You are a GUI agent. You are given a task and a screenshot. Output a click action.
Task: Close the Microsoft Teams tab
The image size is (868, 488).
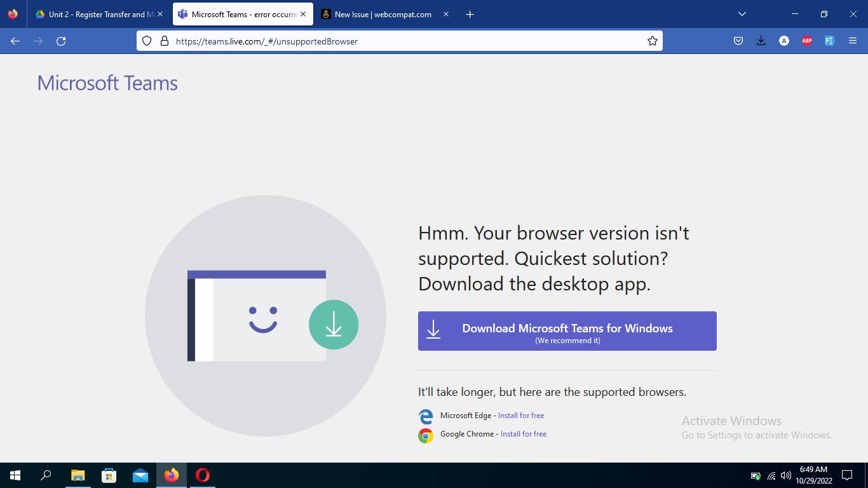pos(303,14)
